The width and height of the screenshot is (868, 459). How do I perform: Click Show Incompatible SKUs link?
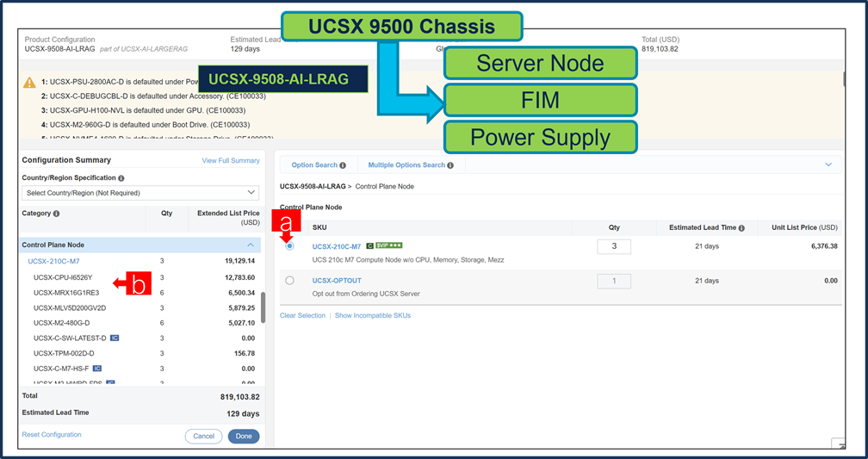coord(373,315)
